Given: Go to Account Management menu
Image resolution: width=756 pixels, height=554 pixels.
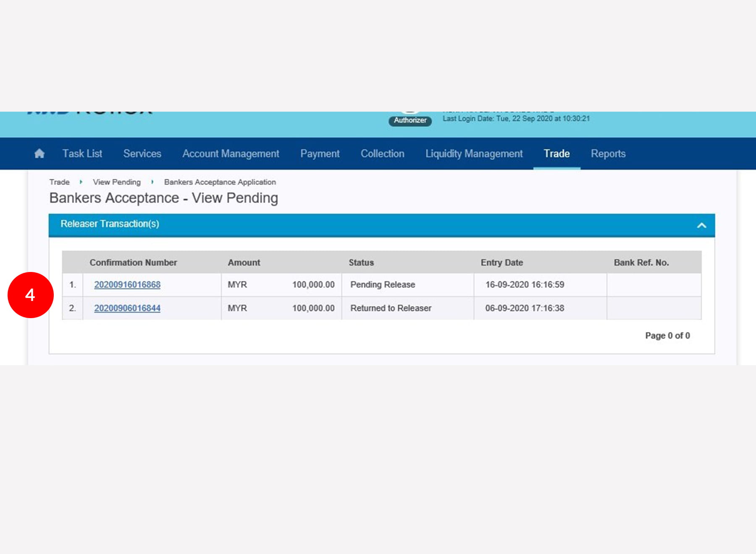Looking at the screenshot, I should click(x=231, y=154).
